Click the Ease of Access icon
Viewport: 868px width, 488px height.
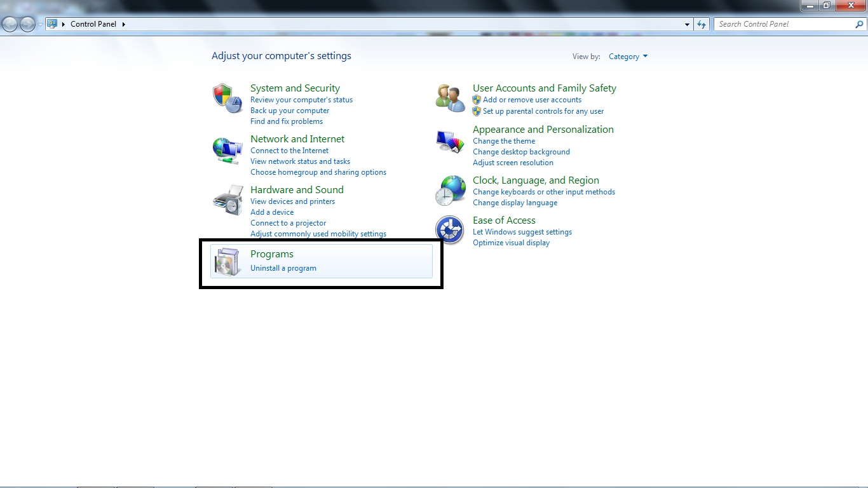451,230
